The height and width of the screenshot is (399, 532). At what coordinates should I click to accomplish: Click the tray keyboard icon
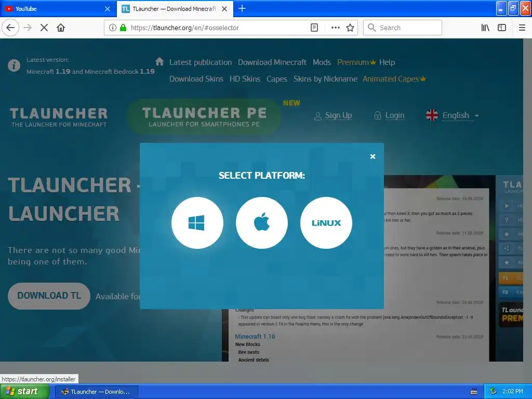click(474, 392)
